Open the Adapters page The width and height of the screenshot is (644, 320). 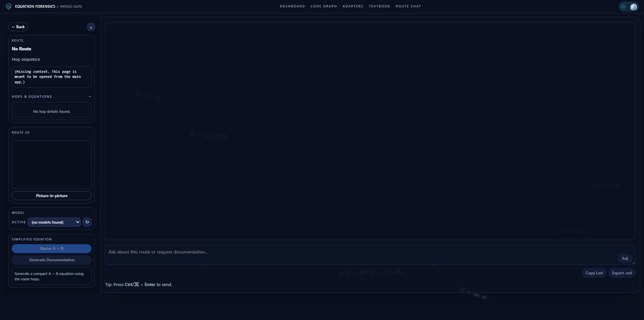tap(353, 6)
